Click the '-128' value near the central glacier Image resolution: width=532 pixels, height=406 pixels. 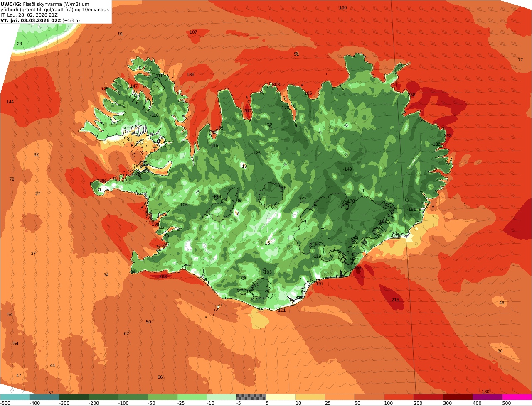[x=282, y=188]
